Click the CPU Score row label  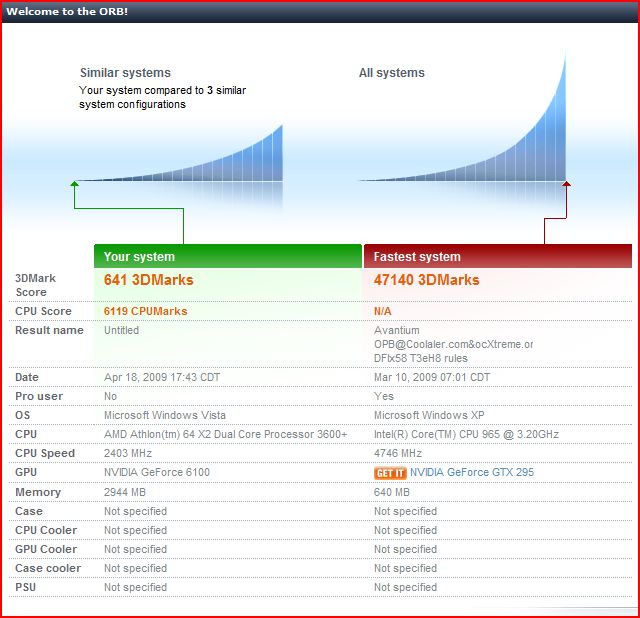(43, 311)
